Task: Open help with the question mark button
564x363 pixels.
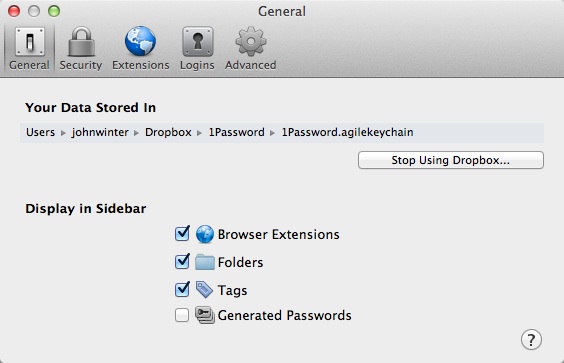Action: point(531,340)
